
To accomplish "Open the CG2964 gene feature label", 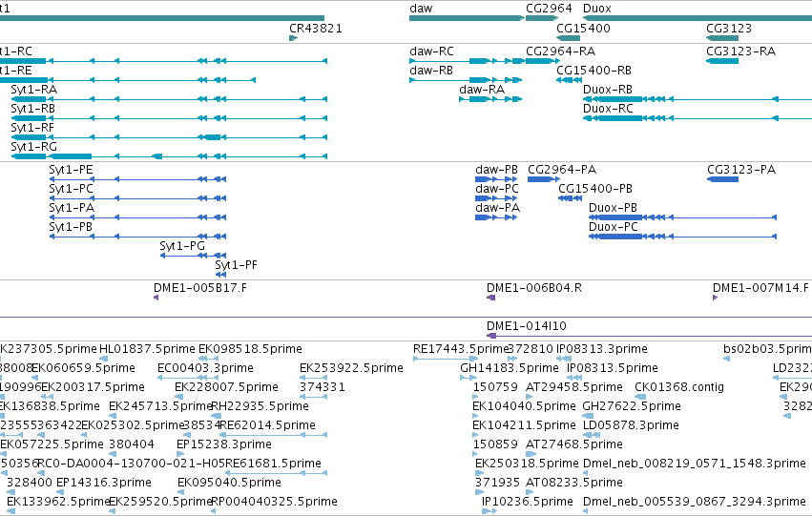I will pyautogui.click(x=549, y=9).
